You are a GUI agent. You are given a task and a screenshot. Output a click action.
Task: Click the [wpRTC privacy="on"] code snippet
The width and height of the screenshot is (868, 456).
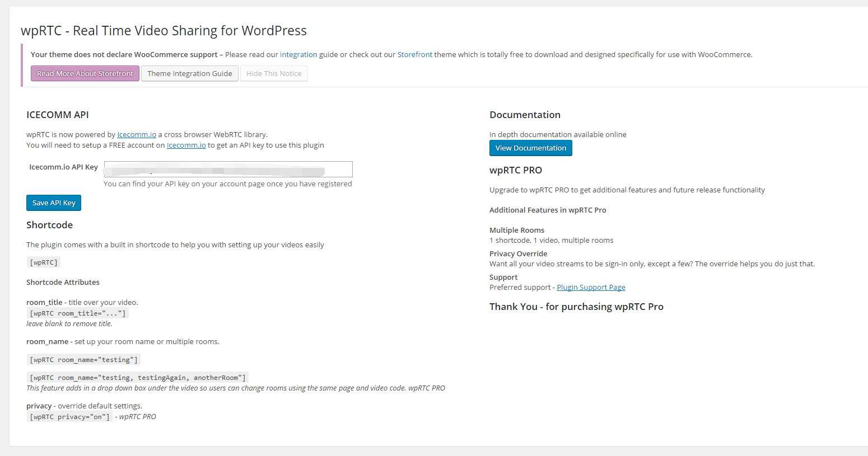click(70, 416)
